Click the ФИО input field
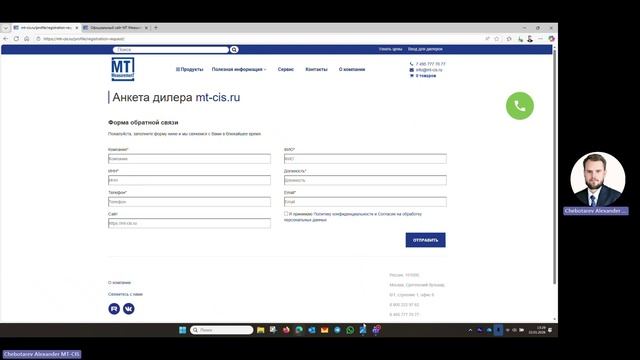 coord(365,158)
